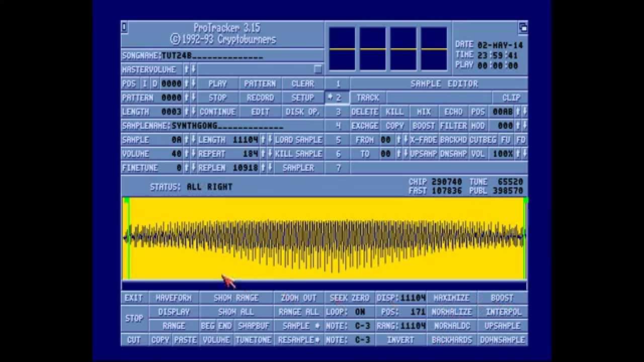This screenshot has height=362, width=644.
Task: Increase REPEAT 184 with the up arrow
Action: [263, 154]
